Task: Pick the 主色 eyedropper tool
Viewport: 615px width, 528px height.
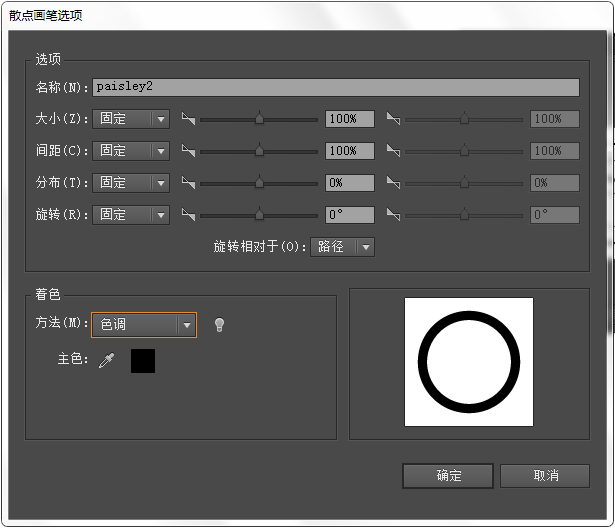Action: (x=106, y=360)
